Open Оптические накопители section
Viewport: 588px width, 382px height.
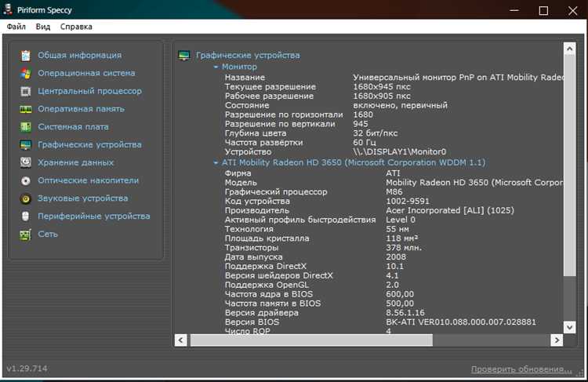tap(88, 180)
